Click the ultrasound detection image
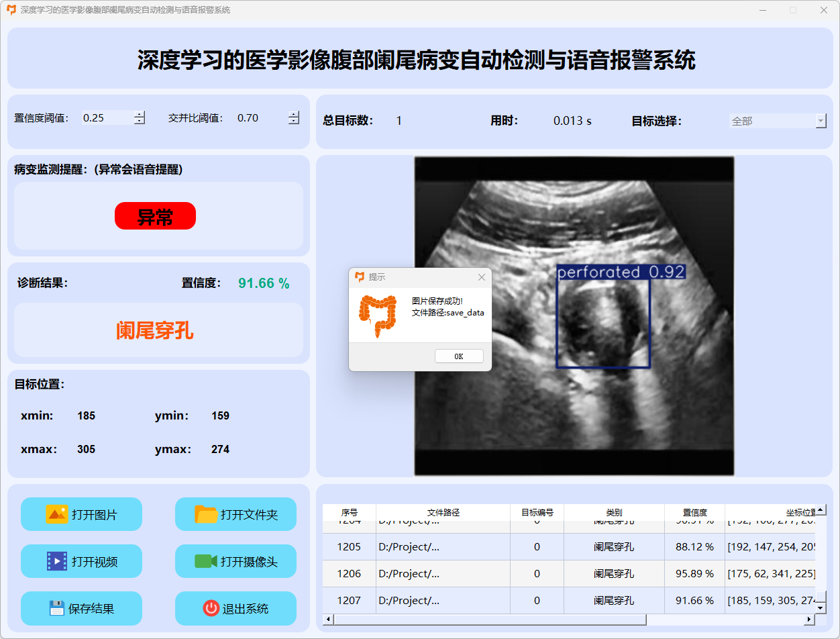Image resolution: width=840 pixels, height=639 pixels. (574, 316)
